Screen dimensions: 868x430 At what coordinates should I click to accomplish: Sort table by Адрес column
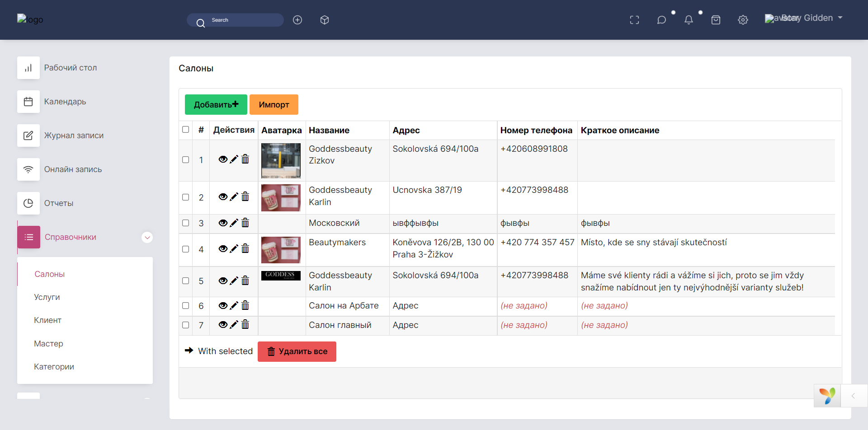pyautogui.click(x=406, y=131)
